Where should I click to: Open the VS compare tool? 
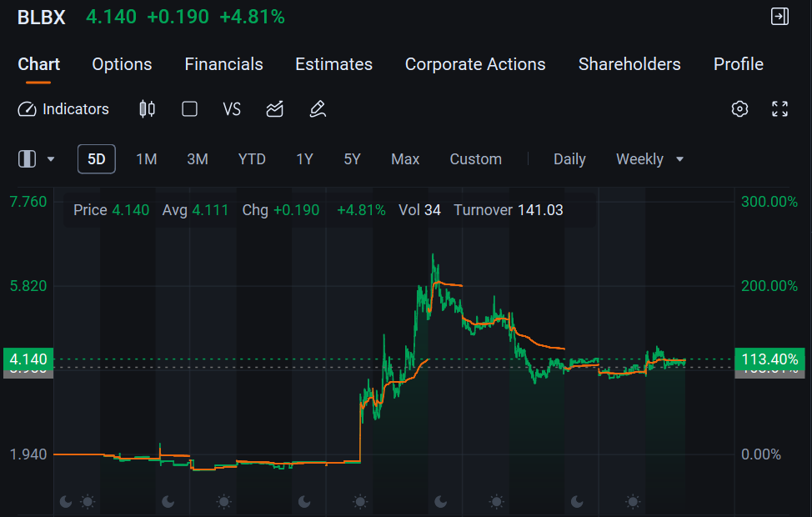click(232, 109)
